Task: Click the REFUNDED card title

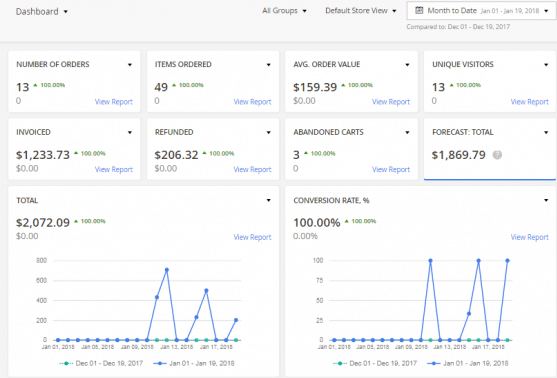Action: 174,132
